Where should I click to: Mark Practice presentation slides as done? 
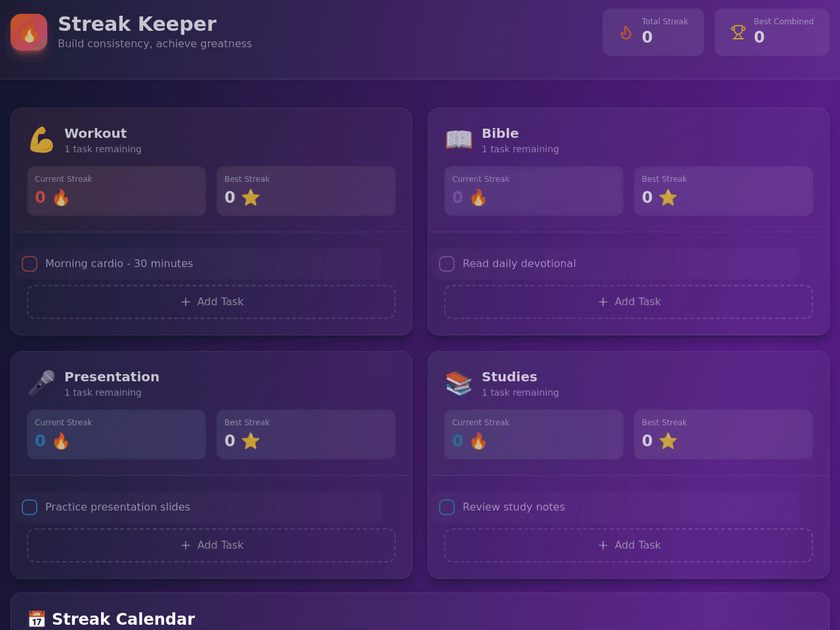30,507
